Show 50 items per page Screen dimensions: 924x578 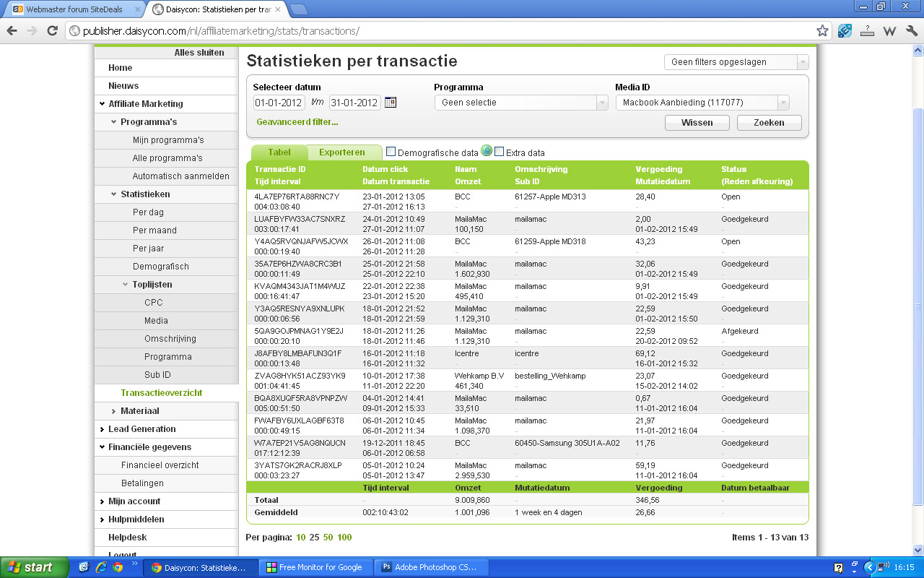[328, 538]
